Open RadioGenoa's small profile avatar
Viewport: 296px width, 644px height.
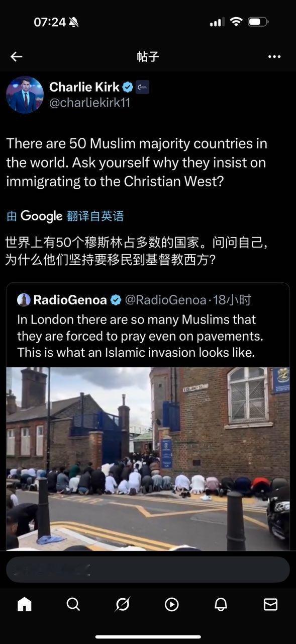coord(24,300)
